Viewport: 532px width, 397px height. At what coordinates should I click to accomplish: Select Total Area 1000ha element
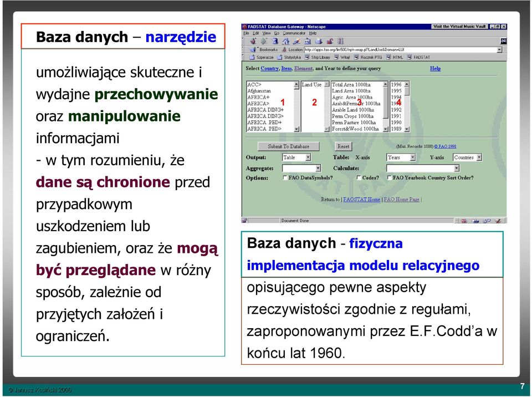[351, 85]
